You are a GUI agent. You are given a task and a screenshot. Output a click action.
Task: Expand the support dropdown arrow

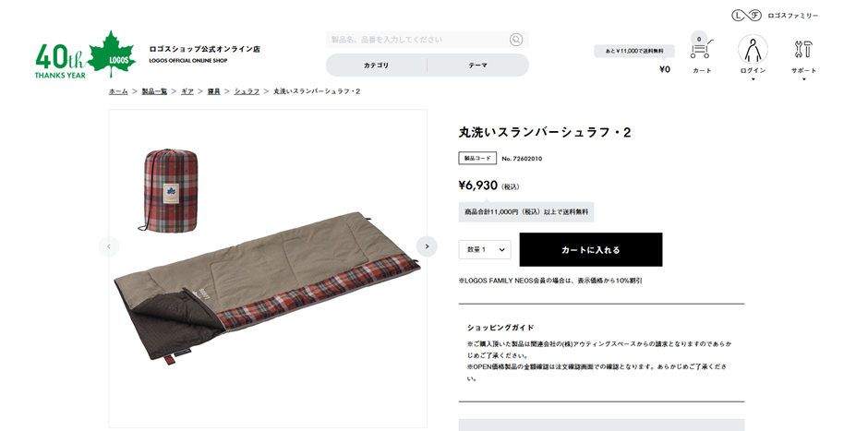click(x=803, y=79)
